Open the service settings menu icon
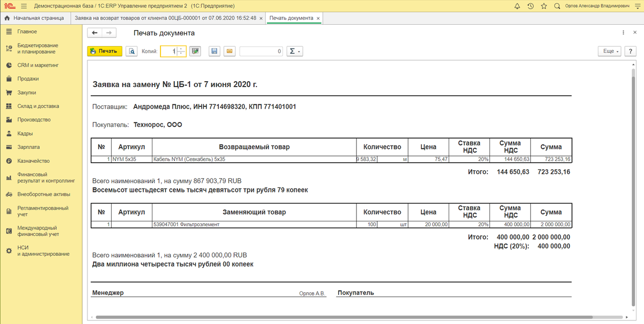This screenshot has width=644, height=324. 638,6
